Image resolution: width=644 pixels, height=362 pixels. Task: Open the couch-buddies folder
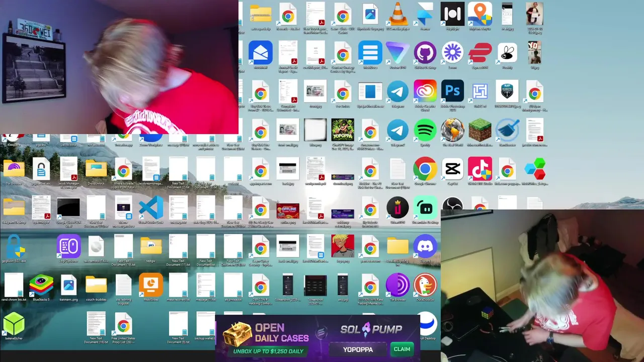click(x=96, y=285)
